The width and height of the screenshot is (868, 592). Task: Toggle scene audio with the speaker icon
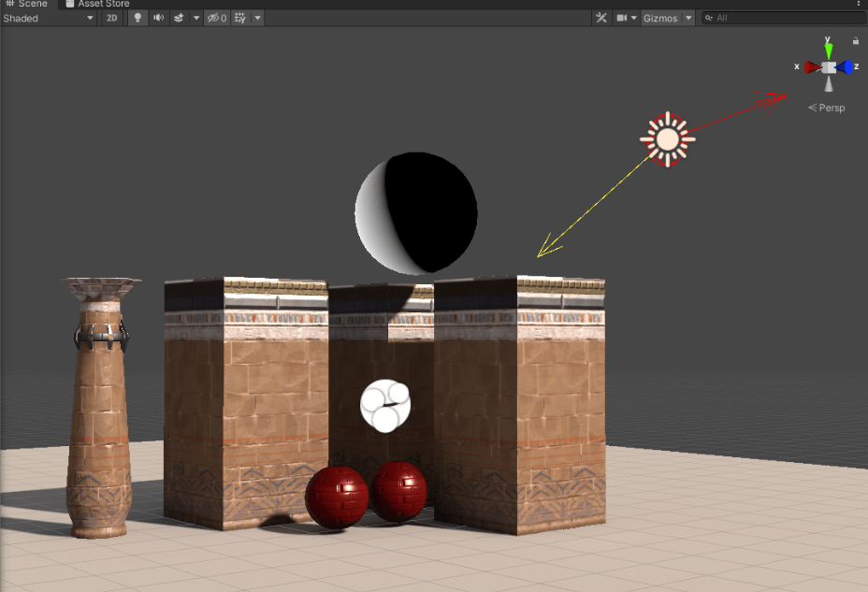pyautogui.click(x=158, y=18)
